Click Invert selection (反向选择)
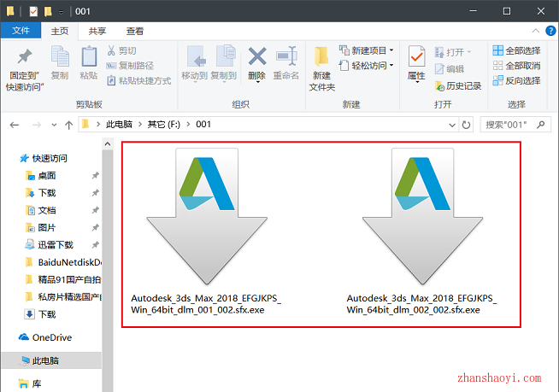This screenshot has width=559, height=392. click(516, 80)
